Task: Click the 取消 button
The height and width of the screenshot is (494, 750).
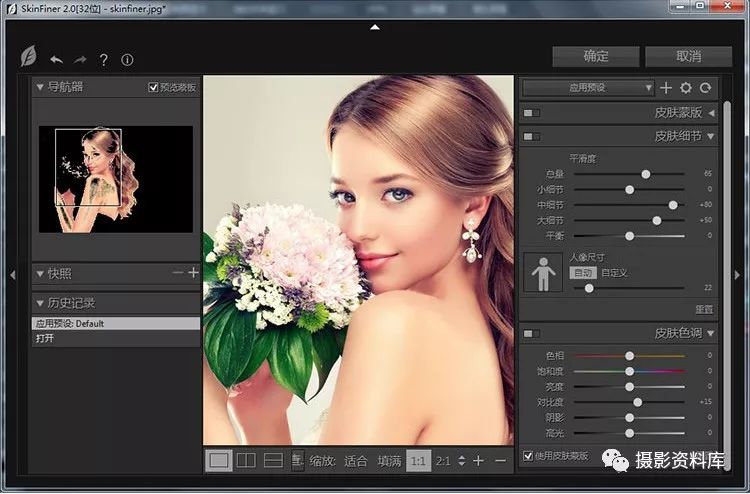Action: coord(688,56)
